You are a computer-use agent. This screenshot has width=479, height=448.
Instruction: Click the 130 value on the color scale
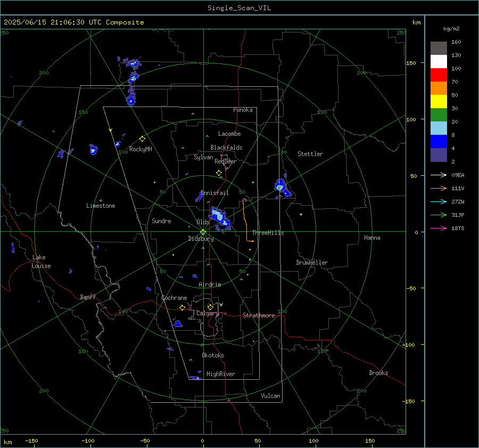click(x=456, y=55)
